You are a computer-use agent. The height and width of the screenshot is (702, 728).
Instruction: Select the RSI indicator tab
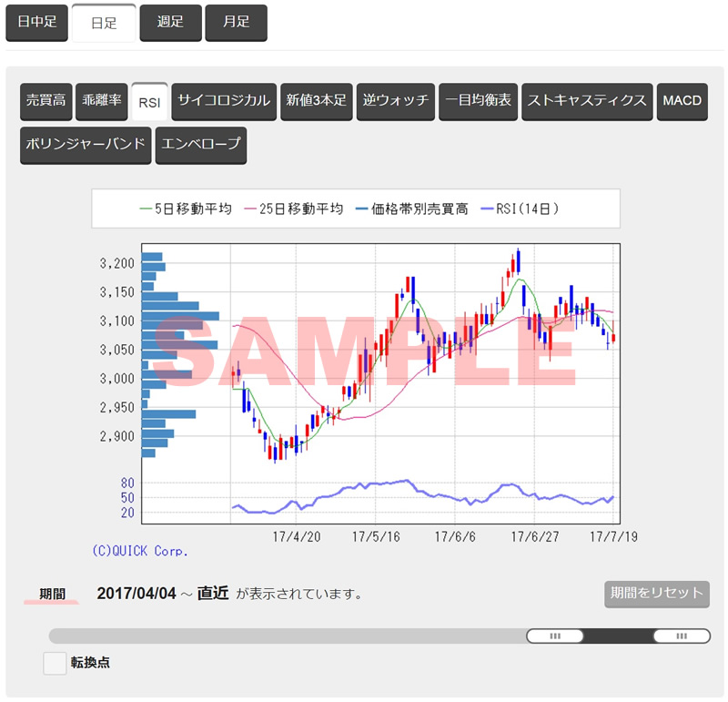[149, 102]
